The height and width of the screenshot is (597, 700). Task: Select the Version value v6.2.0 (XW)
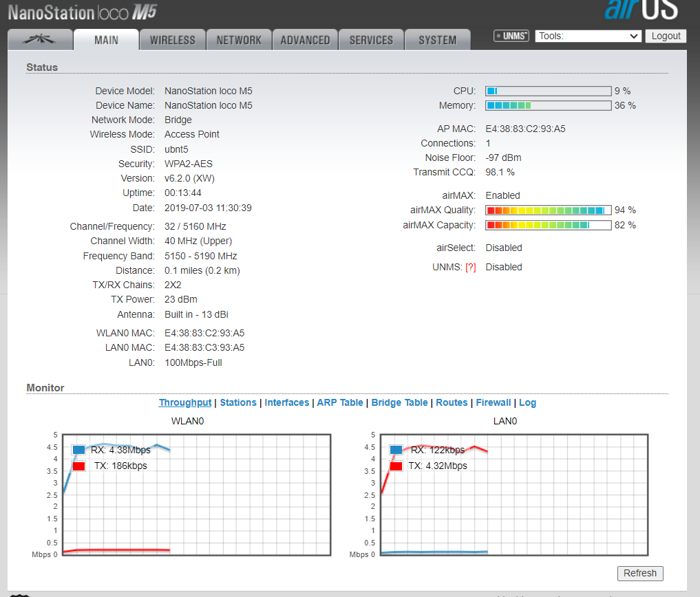(x=189, y=178)
